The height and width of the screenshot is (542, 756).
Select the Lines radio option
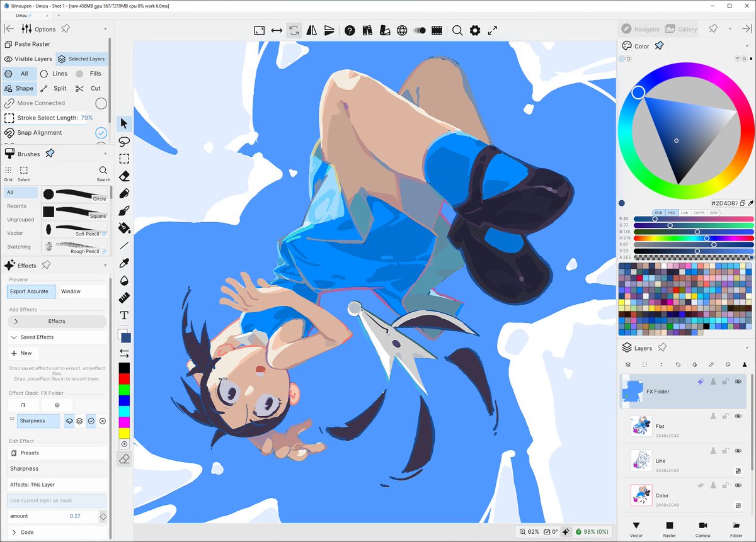(54, 74)
